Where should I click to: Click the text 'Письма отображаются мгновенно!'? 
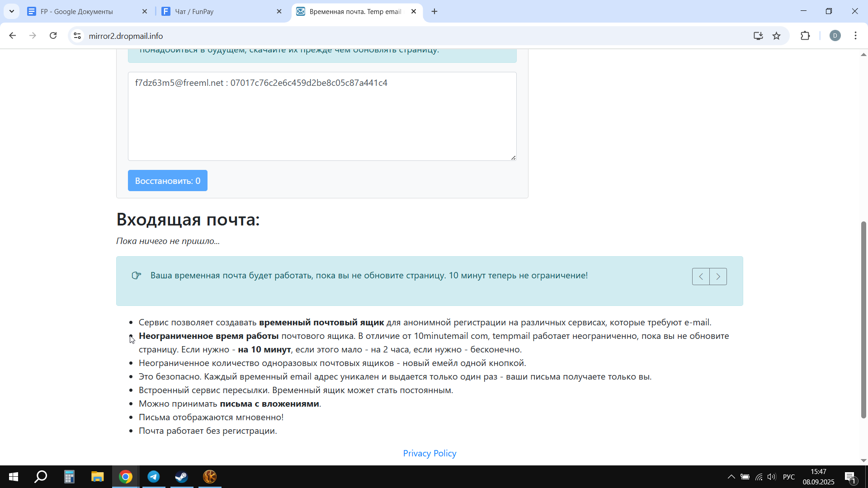coord(211,417)
